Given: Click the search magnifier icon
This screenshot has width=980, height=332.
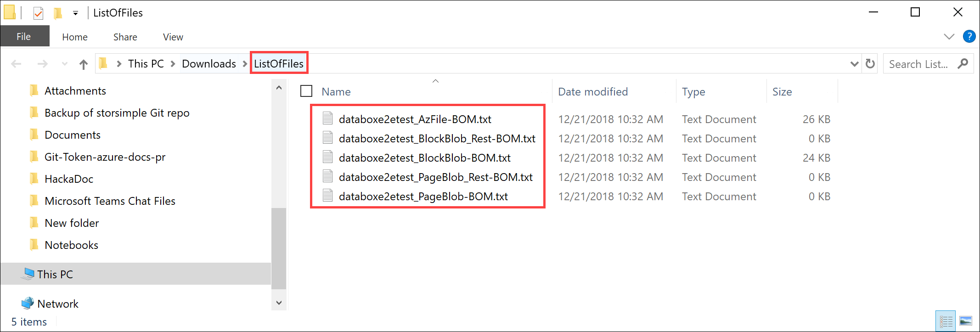Looking at the screenshot, I should (x=963, y=63).
